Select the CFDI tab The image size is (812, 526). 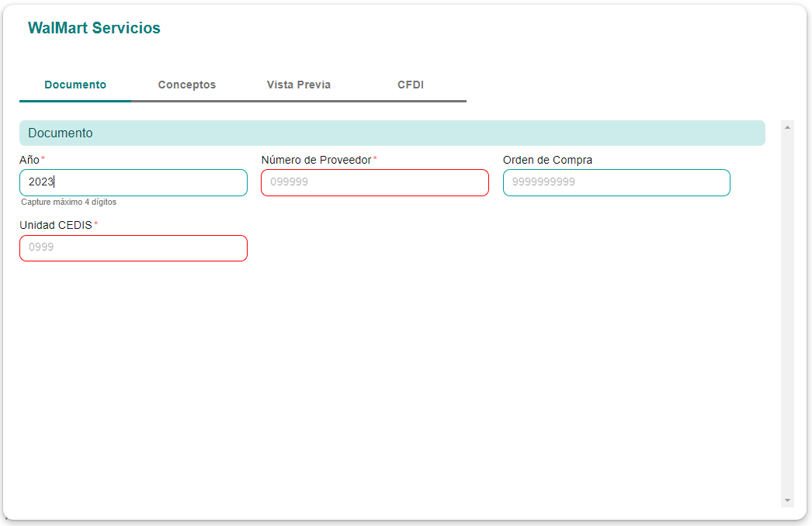tap(410, 85)
